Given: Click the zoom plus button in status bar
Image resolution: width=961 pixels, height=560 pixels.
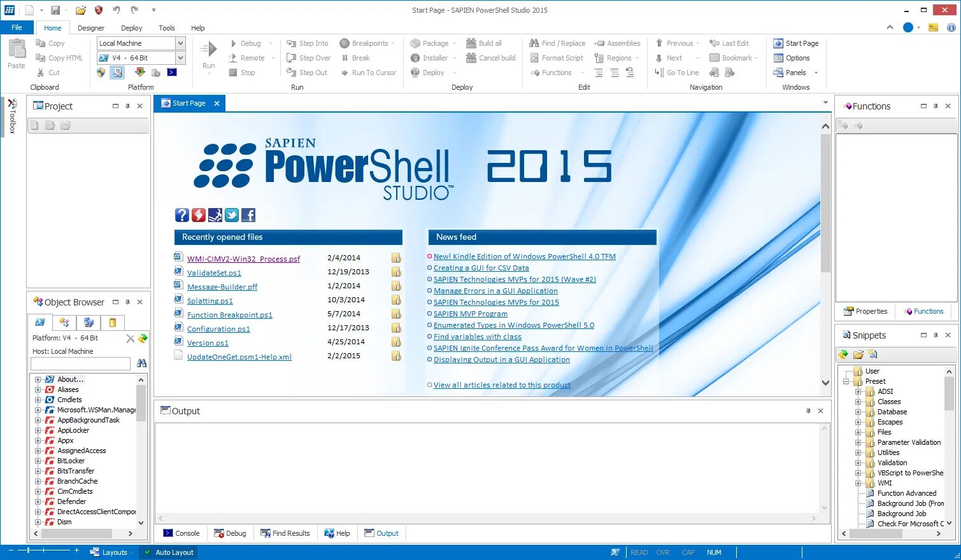Looking at the screenshot, I should coord(76,550).
